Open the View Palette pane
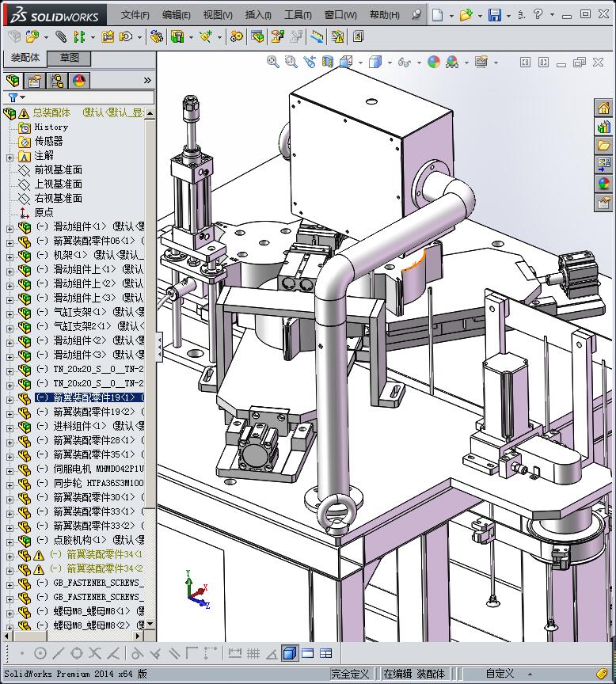The height and width of the screenshot is (684, 616). pyautogui.click(x=604, y=165)
